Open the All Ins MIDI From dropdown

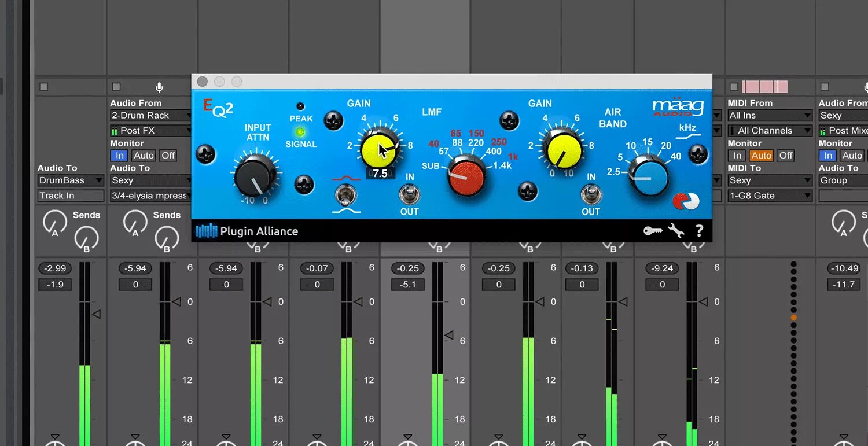click(x=770, y=115)
